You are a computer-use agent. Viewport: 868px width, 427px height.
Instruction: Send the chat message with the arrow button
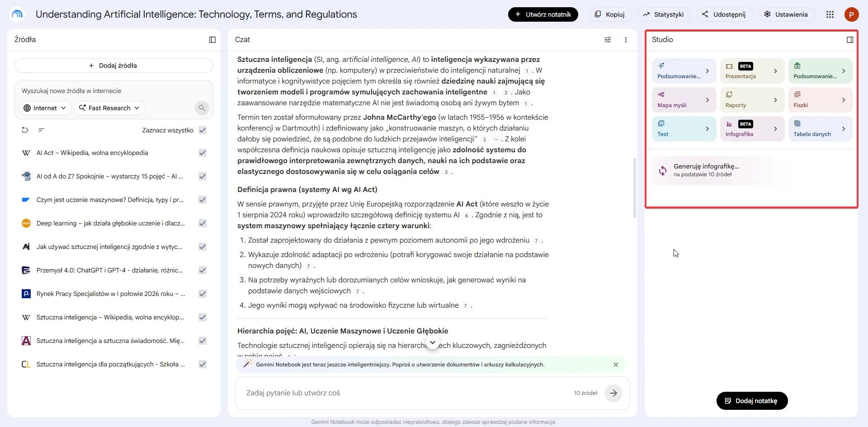click(x=613, y=393)
